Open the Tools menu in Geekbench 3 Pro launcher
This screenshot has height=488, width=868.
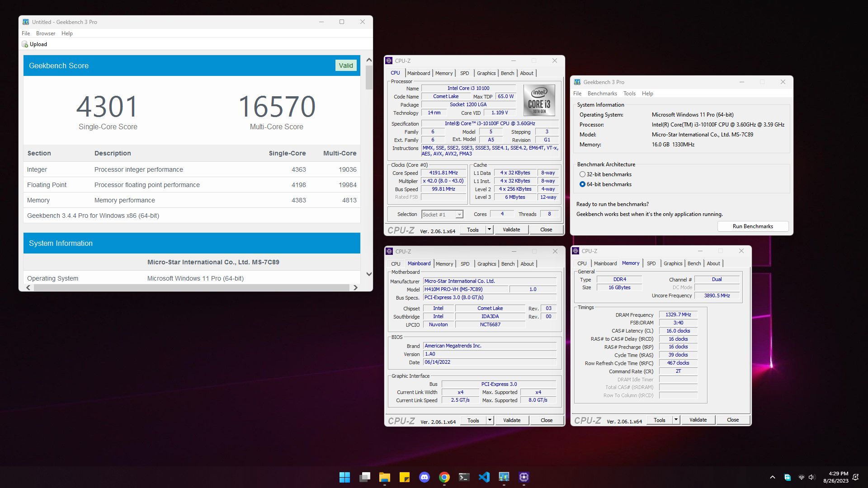click(629, 94)
